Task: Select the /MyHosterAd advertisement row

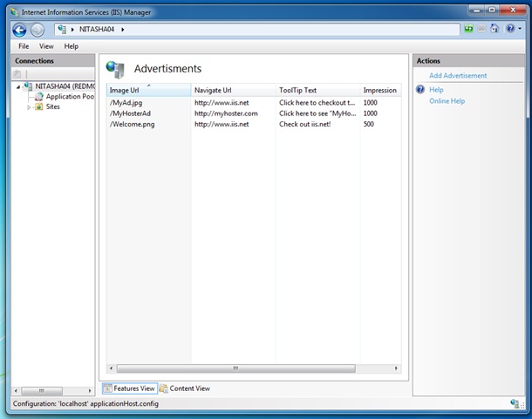Action: pos(254,113)
